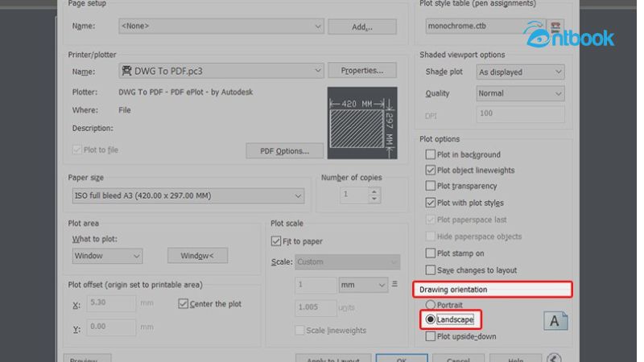This screenshot has height=362, width=644.
Task: Enable Plot upside-down checkbox
Action: point(430,336)
